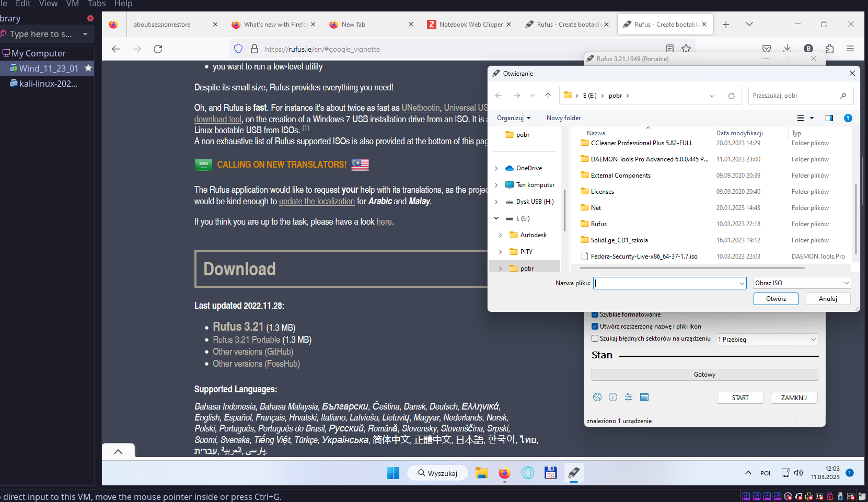868x502 pixels.
Task: Open the Firefox extensions puzzle icon
Action: coord(829,49)
